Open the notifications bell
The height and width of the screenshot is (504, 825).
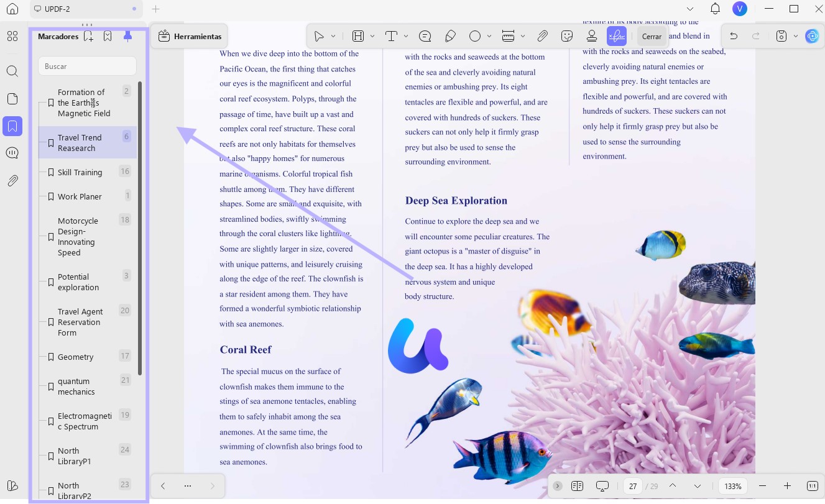pos(715,9)
